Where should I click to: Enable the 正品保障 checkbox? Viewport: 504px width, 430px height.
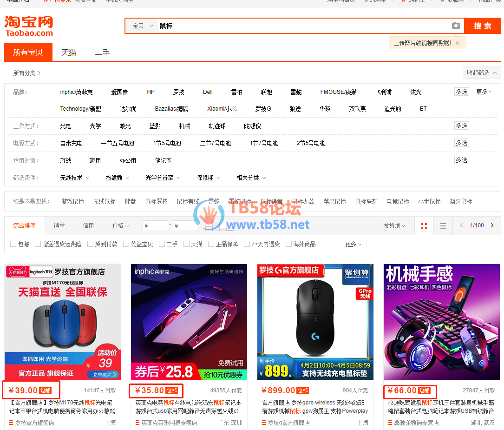211,244
